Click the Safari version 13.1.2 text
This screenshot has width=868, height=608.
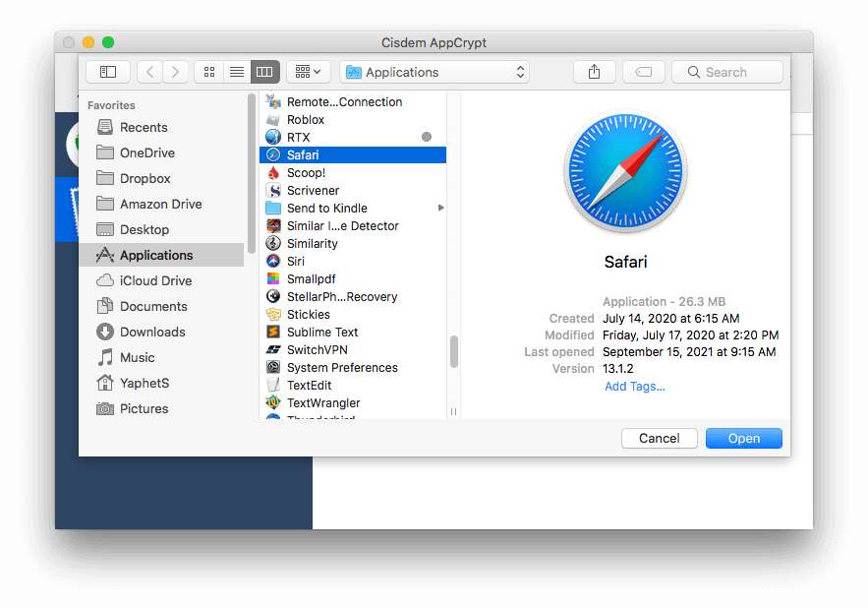point(617,369)
